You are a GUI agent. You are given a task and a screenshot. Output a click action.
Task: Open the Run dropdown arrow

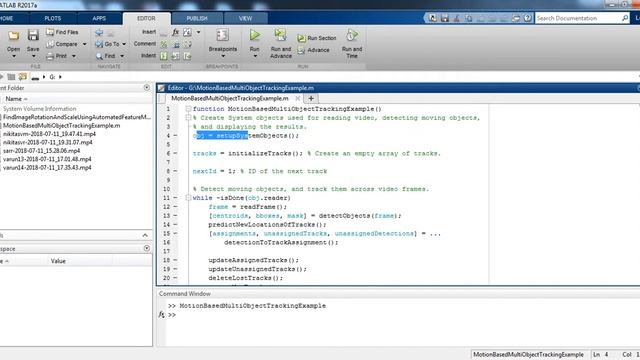pyautogui.click(x=255, y=56)
